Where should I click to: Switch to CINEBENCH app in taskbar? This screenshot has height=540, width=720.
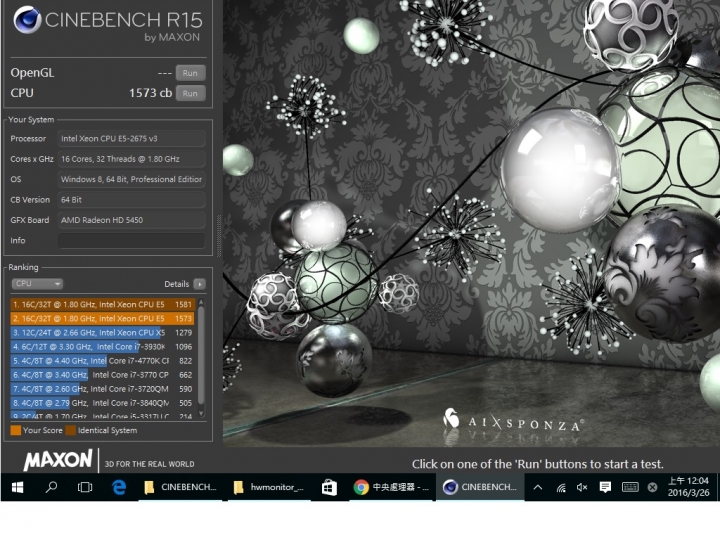pyautogui.click(x=480, y=487)
